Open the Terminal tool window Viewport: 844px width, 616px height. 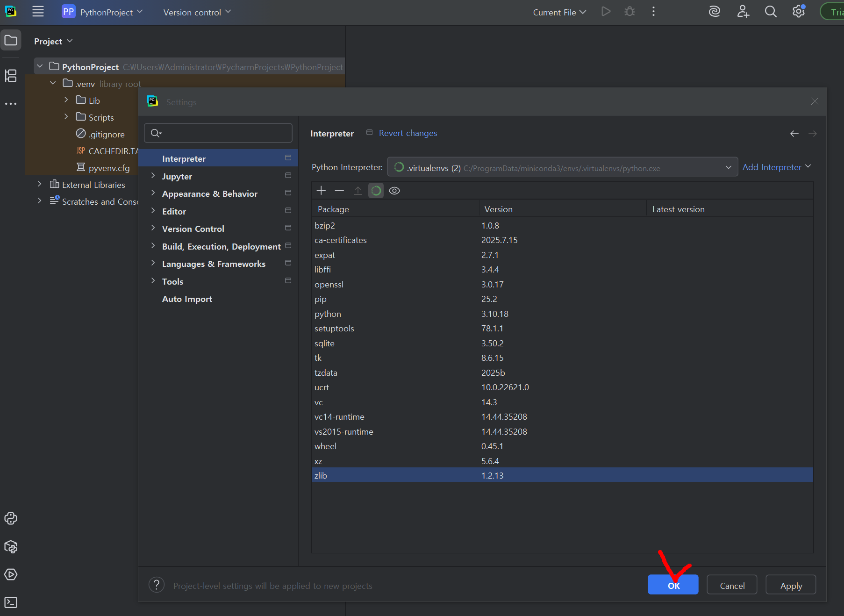point(11,602)
